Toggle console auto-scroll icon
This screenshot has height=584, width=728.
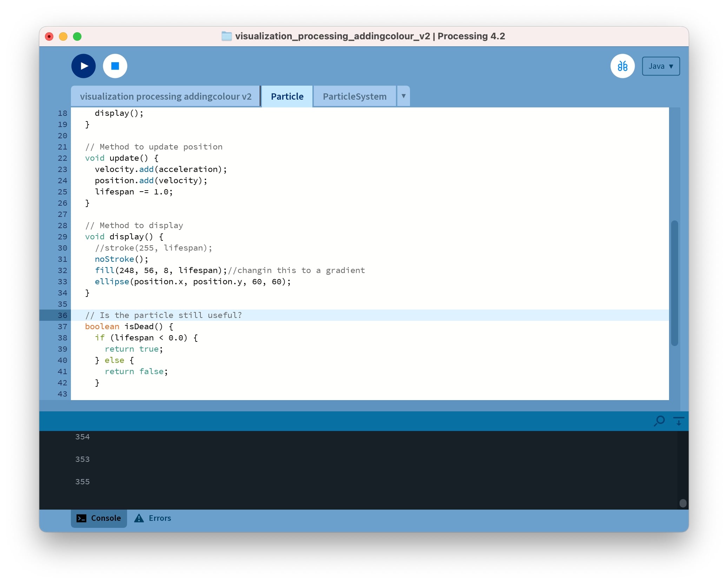click(x=679, y=421)
